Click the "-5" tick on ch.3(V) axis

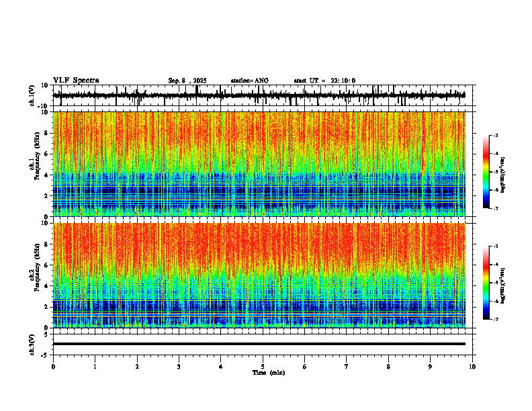coord(46,355)
